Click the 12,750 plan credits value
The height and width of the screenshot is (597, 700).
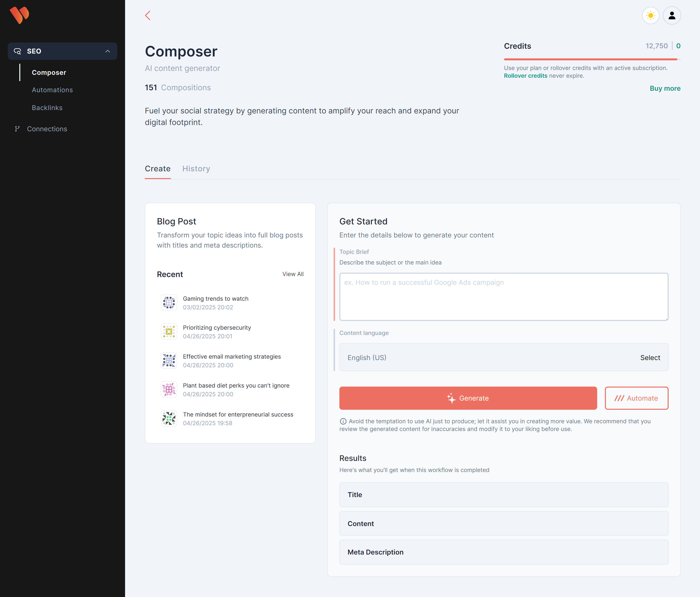click(x=656, y=46)
